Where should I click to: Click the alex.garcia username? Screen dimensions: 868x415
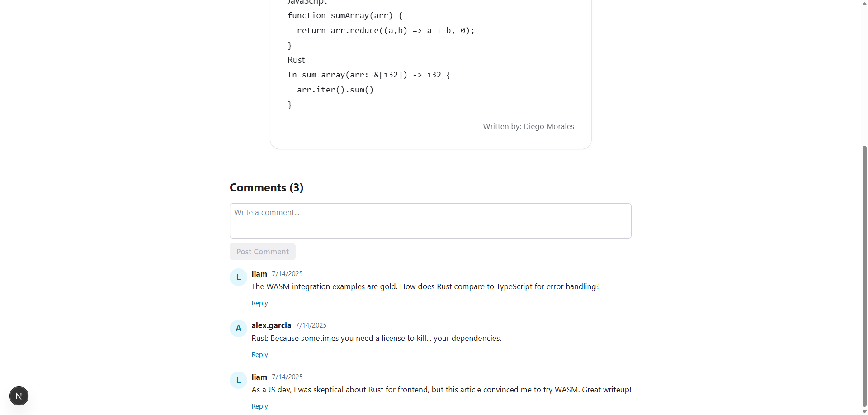(271, 325)
